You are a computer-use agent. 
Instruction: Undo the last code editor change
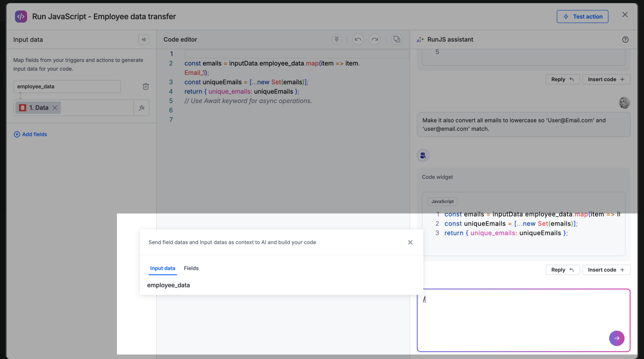point(358,39)
